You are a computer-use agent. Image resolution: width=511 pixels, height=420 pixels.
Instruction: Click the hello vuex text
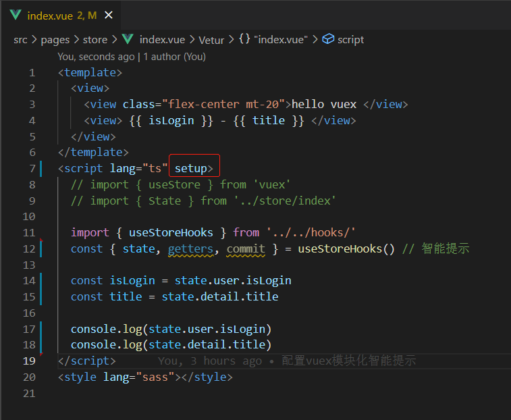pos(324,105)
